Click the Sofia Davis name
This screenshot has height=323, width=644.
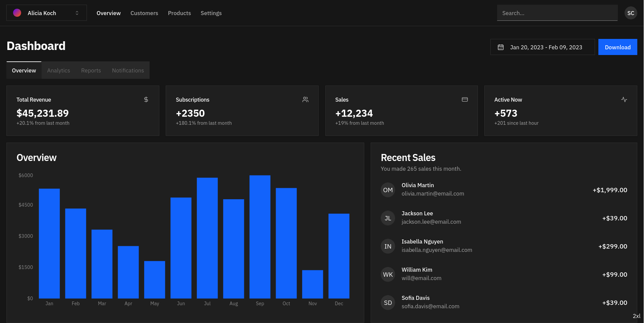[416, 298]
